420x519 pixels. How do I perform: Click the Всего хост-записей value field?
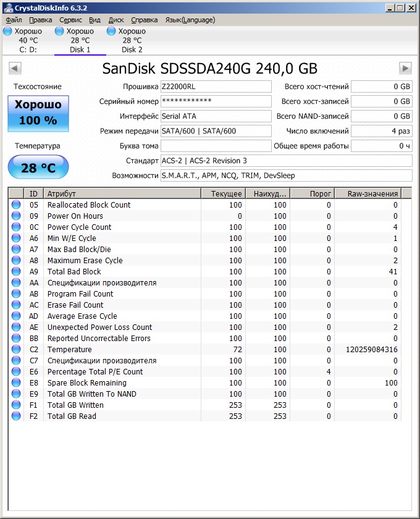(382, 101)
